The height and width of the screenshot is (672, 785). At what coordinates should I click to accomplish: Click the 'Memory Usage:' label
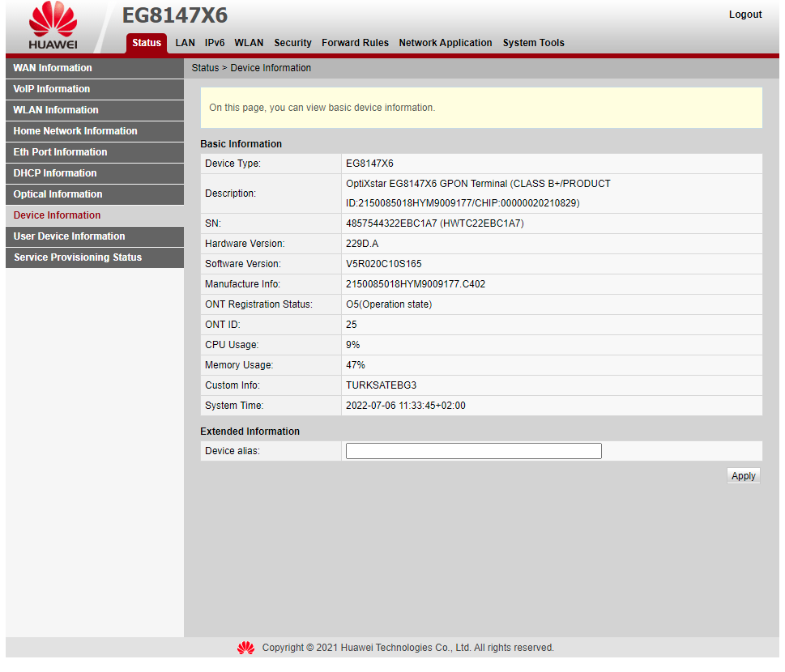pos(239,365)
